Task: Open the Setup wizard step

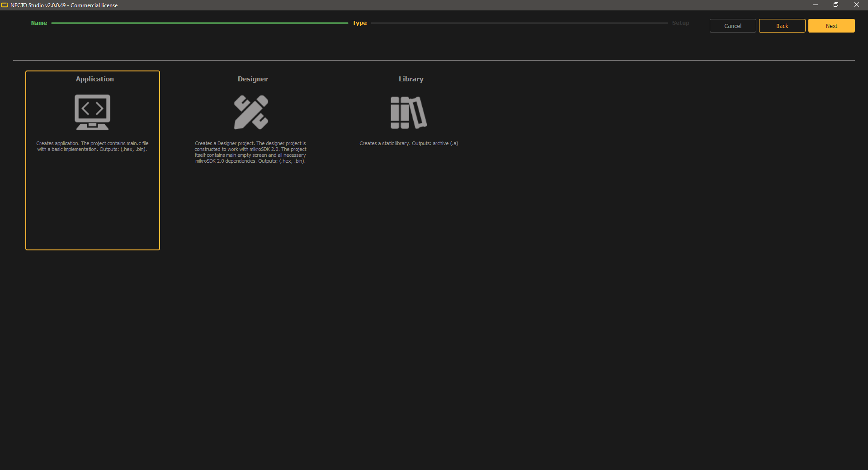Action: [680, 23]
